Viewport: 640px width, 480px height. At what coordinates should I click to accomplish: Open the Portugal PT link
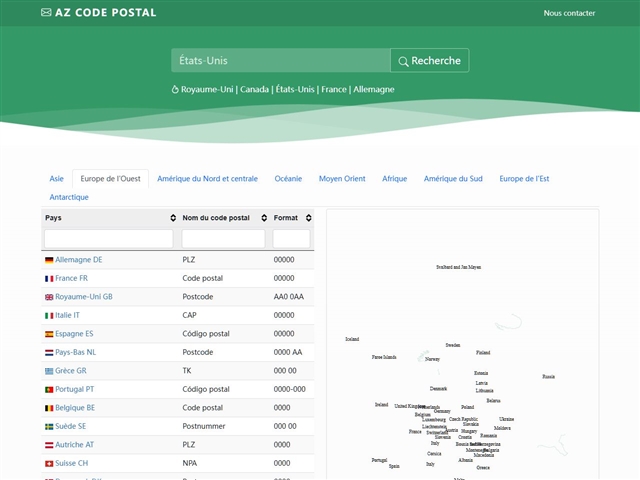[x=75, y=389]
